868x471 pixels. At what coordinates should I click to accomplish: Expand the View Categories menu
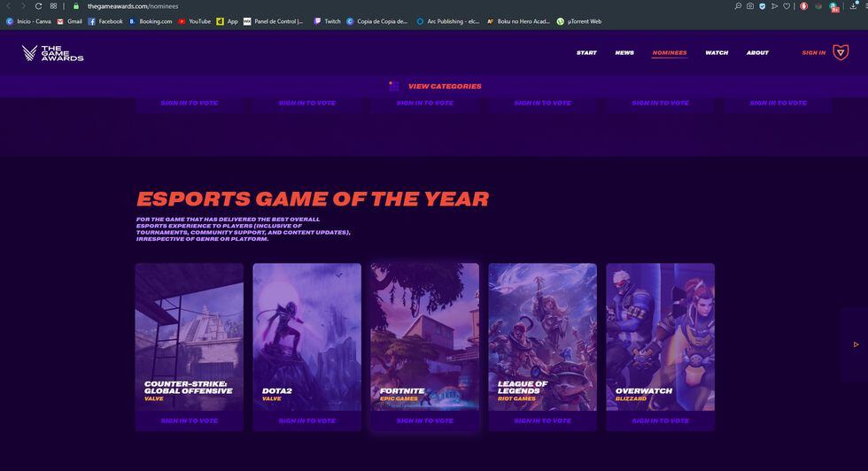point(445,87)
